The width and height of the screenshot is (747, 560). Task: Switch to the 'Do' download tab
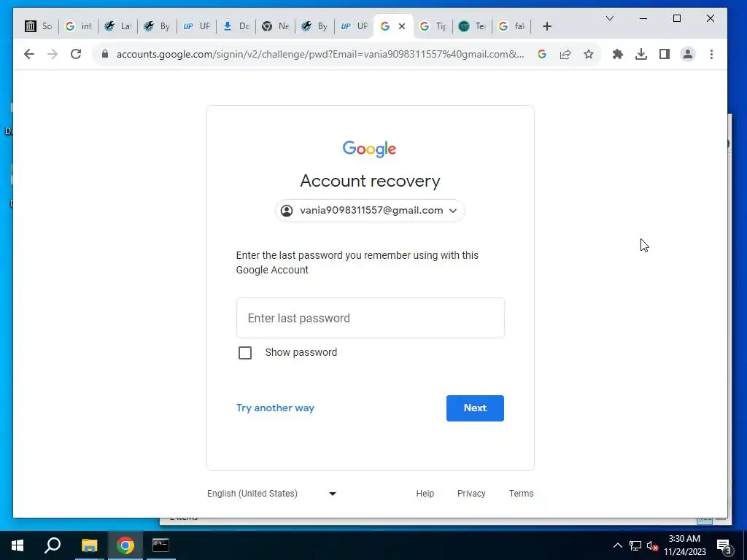click(x=237, y=26)
